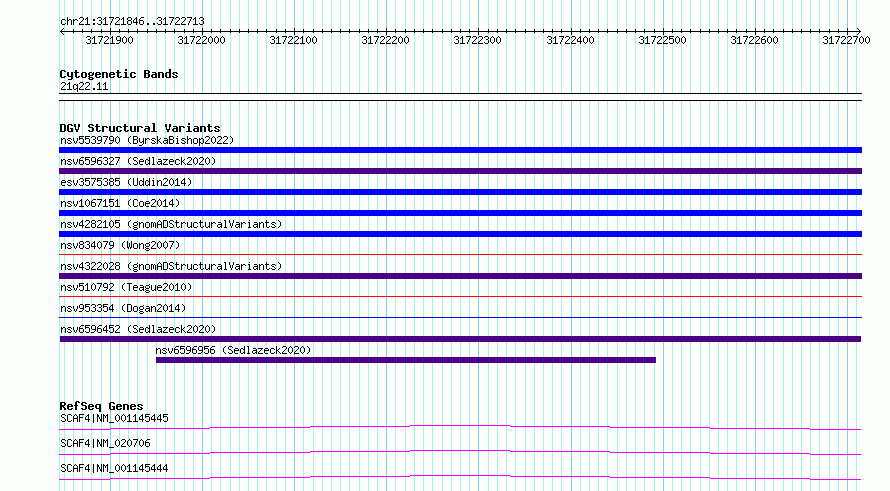Click the ruler's right arrowhead

(x=859, y=32)
